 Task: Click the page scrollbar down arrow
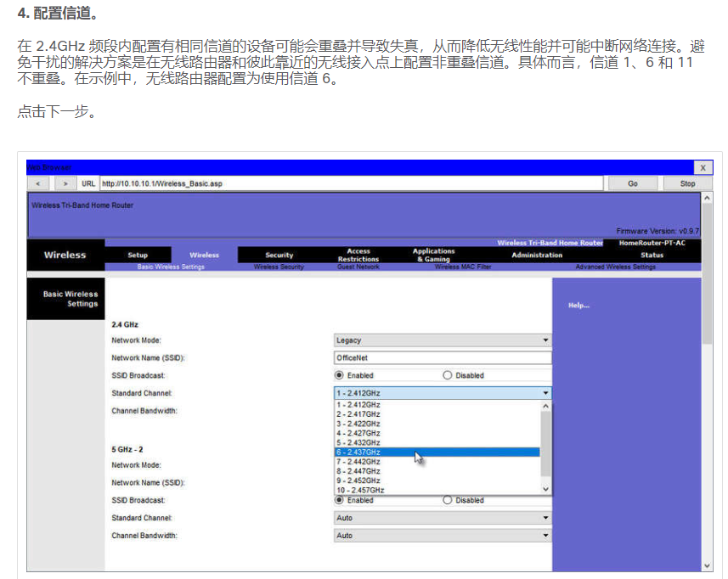click(708, 565)
